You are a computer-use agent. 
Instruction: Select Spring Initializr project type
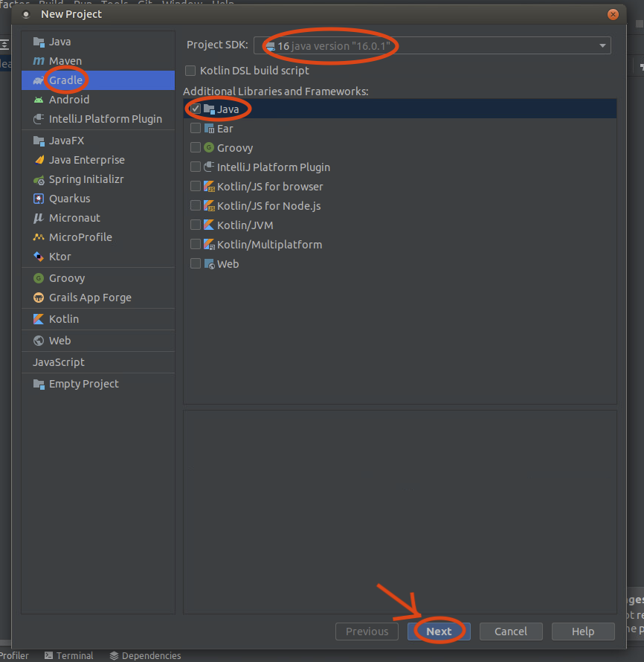click(98, 179)
